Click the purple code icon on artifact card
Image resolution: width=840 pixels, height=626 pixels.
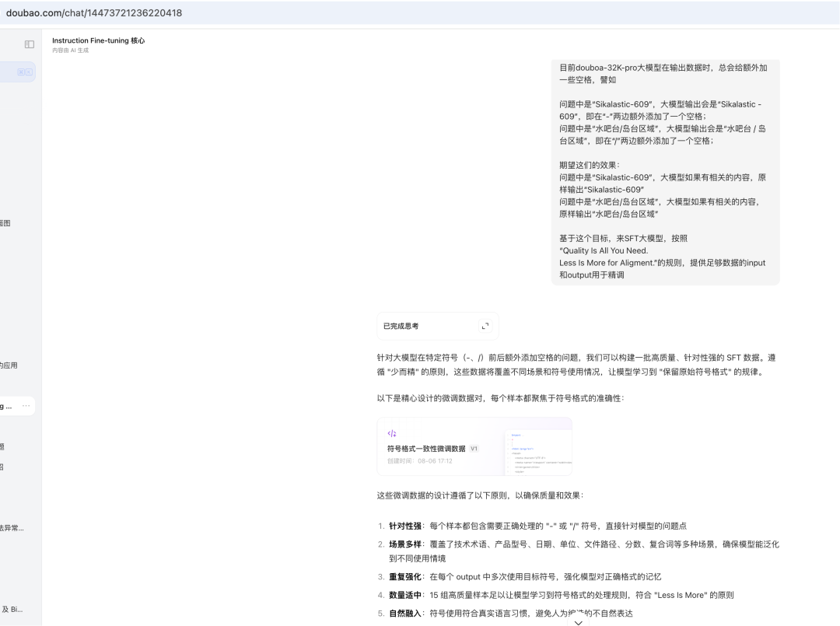pyautogui.click(x=392, y=433)
